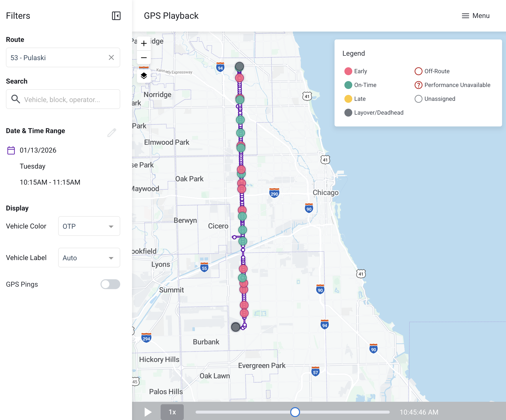This screenshot has height=420, width=506.
Task: Zoom out on the map
Action: [144, 58]
